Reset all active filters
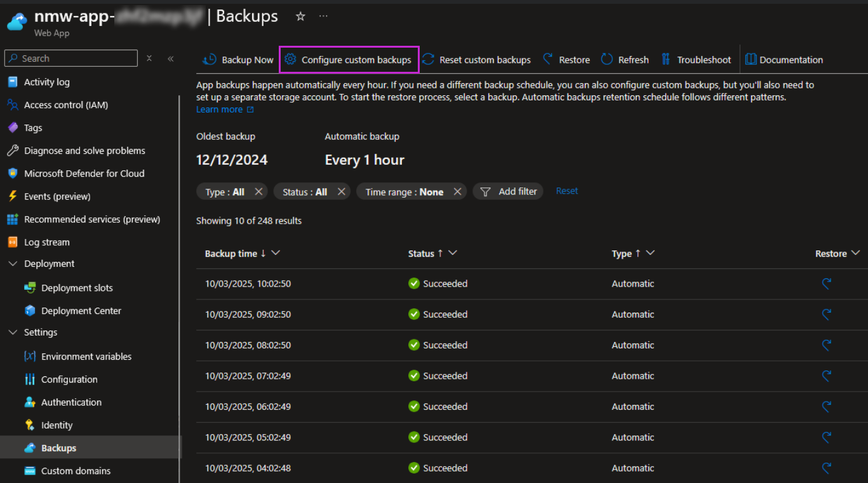Viewport: 868px width, 483px height. pos(566,191)
